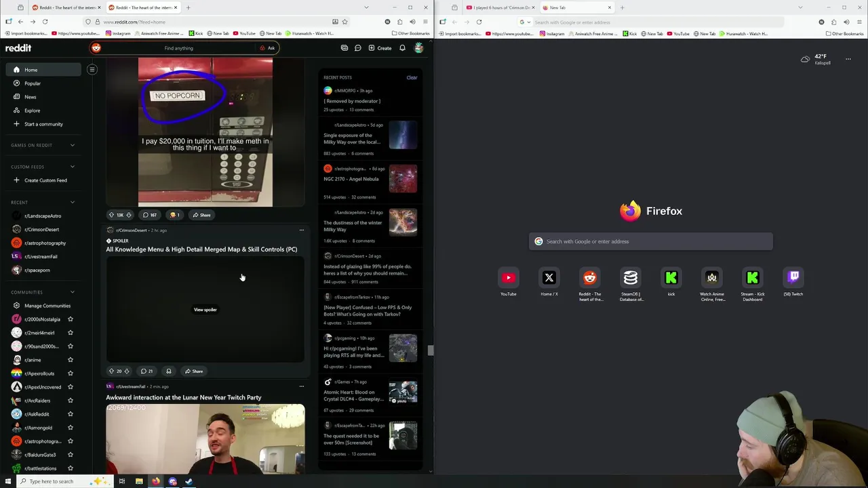Collapse Recent section in sidebar
868x488 pixels.
pos(73,202)
